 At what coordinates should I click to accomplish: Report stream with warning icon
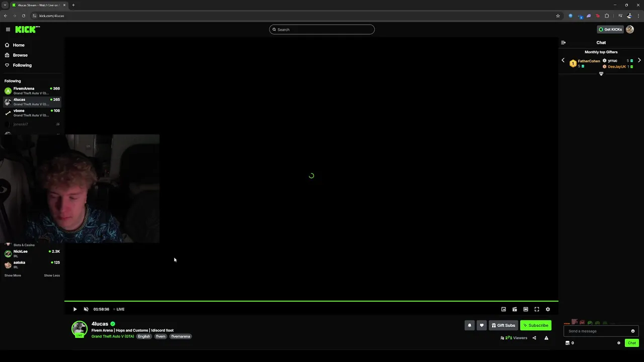[546, 338]
